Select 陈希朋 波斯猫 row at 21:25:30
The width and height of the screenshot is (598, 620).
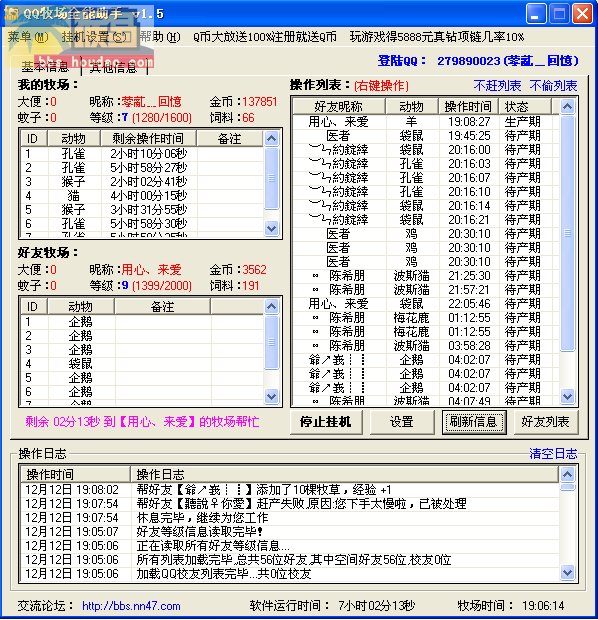click(x=426, y=276)
